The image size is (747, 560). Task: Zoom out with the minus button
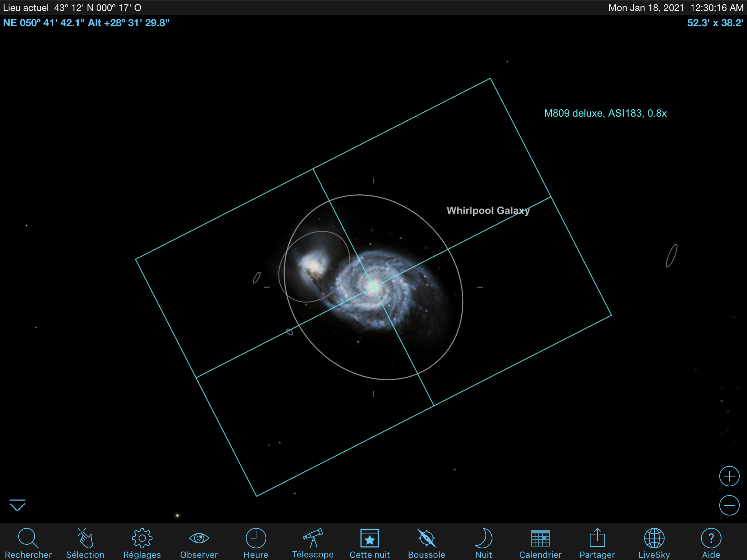729,505
